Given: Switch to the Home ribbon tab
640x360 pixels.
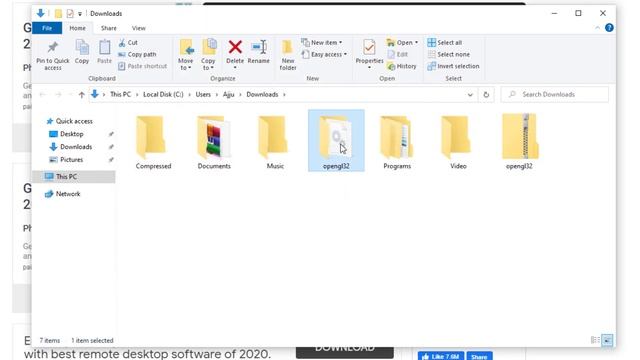Looking at the screenshot, I should pos(78,28).
